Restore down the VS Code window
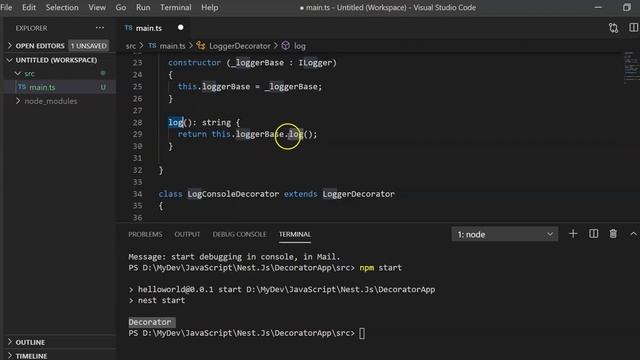 [x=627, y=7]
